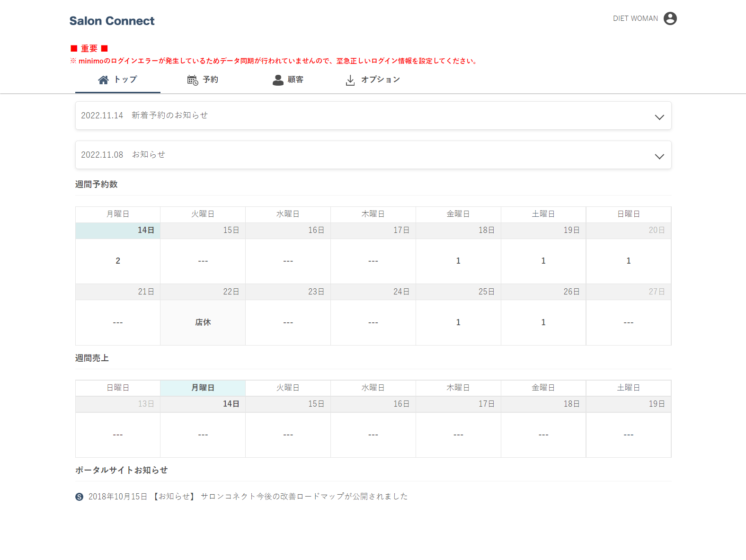Screen dimensions: 746x560
Task: Expand the 2022.11.08 notice chevron
Action: pyautogui.click(x=659, y=156)
